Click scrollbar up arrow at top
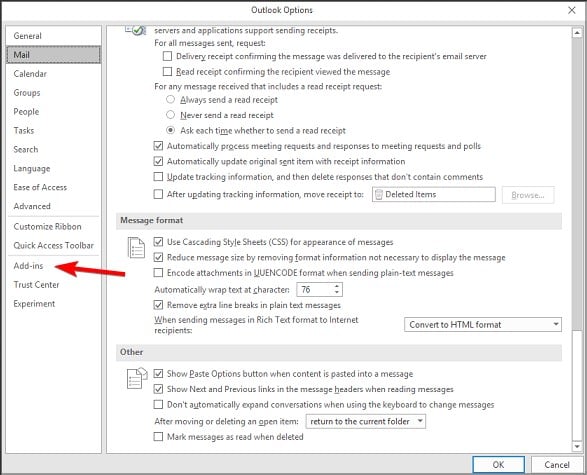The height and width of the screenshot is (475, 587). point(577,33)
